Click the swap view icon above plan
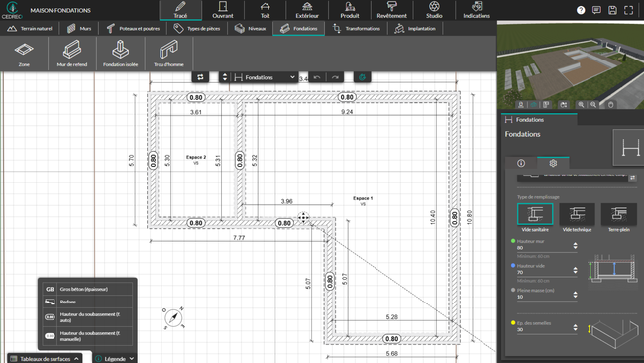 click(x=200, y=77)
